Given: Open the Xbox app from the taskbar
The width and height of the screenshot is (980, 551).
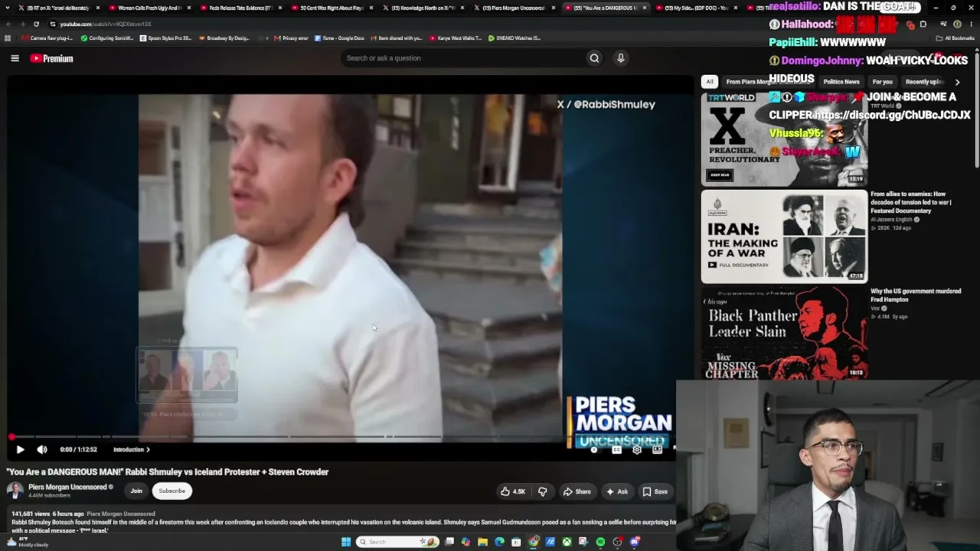Looking at the screenshot, I should 567,542.
